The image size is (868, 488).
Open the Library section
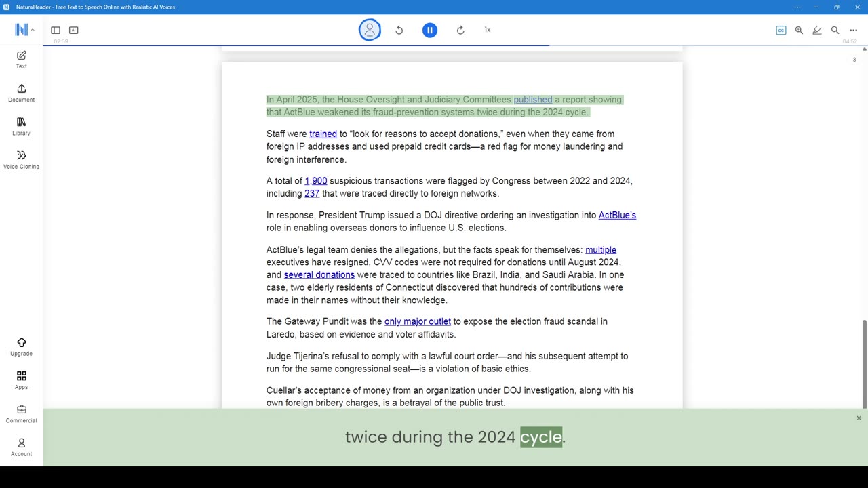(x=21, y=126)
